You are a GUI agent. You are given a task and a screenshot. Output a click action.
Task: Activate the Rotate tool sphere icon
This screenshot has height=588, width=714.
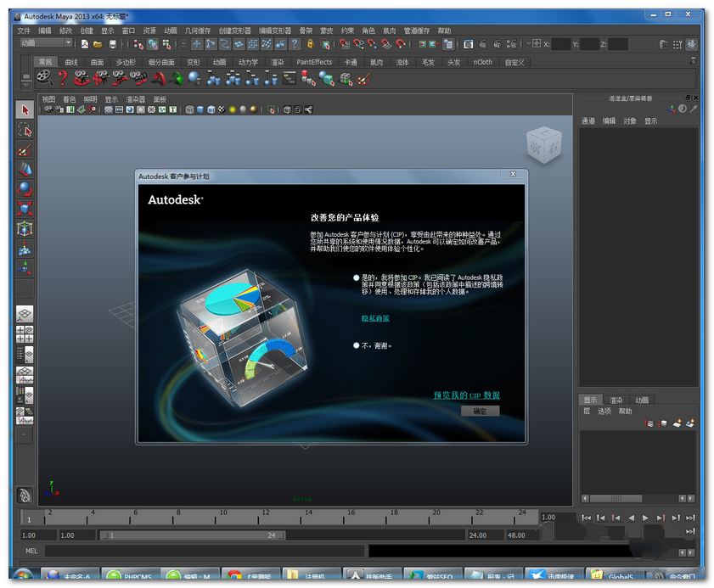[x=25, y=189]
